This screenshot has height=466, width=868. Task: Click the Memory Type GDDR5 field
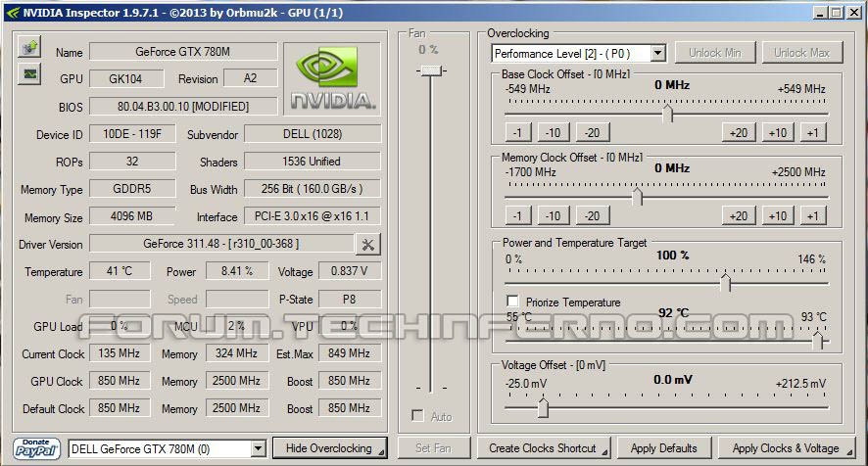(132, 189)
